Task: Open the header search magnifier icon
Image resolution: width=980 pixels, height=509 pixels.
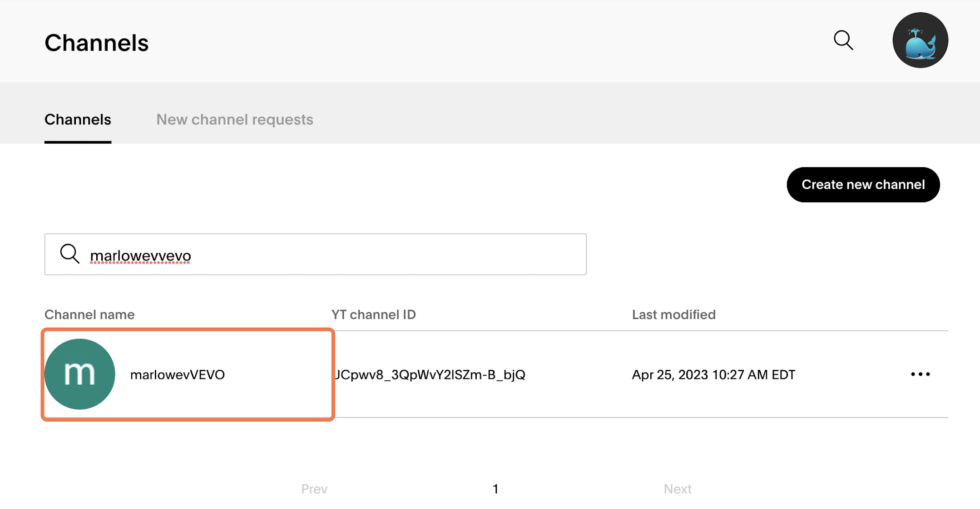Action: (843, 40)
